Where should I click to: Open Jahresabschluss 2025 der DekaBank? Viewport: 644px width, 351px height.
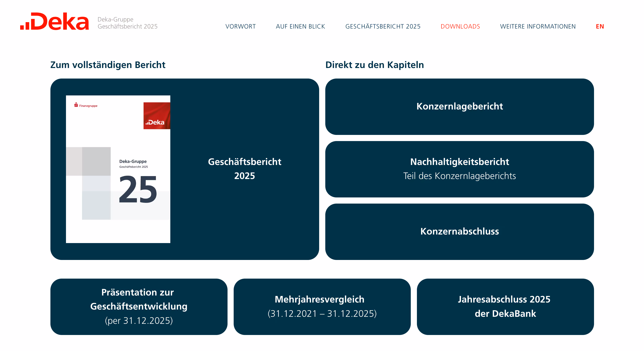505,307
